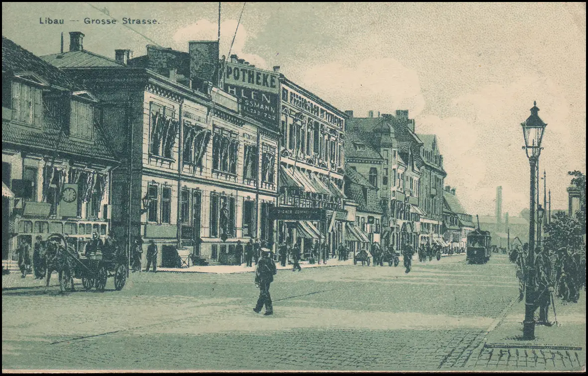The height and width of the screenshot is (376, 588).
Task: Click the hanging clock sign on left building
Action: pos(69,199)
